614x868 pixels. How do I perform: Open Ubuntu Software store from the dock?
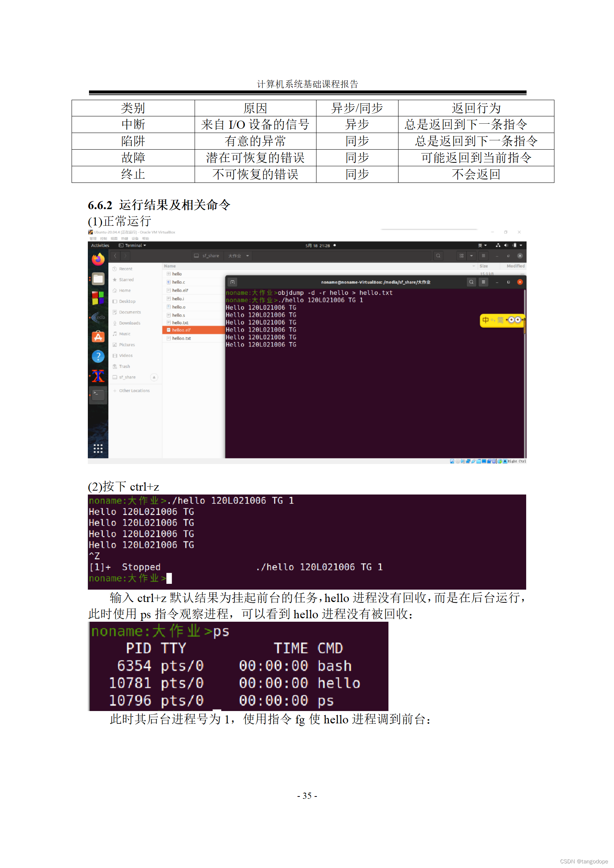[98, 337]
